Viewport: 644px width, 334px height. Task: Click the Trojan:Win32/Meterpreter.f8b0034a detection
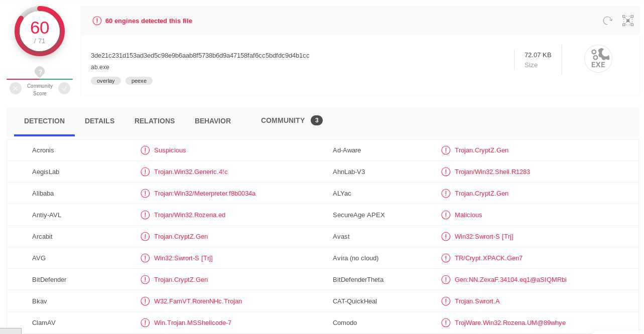(x=205, y=194)
